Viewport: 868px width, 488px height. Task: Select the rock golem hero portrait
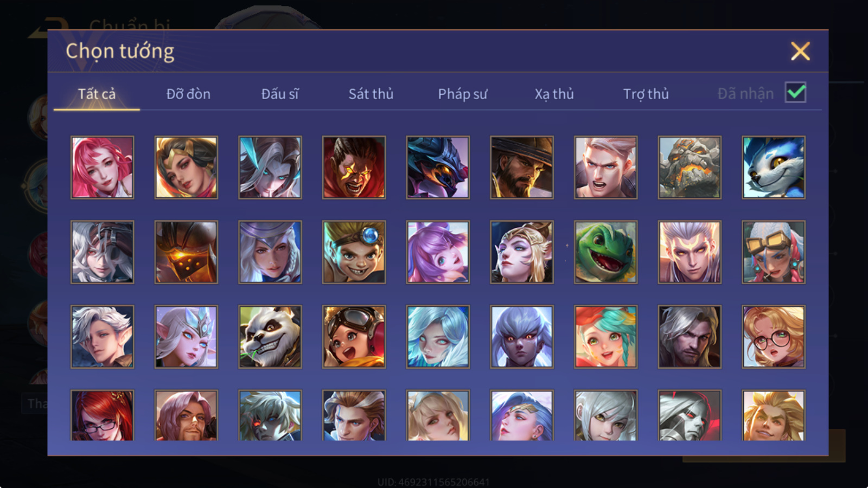point(690,167)
